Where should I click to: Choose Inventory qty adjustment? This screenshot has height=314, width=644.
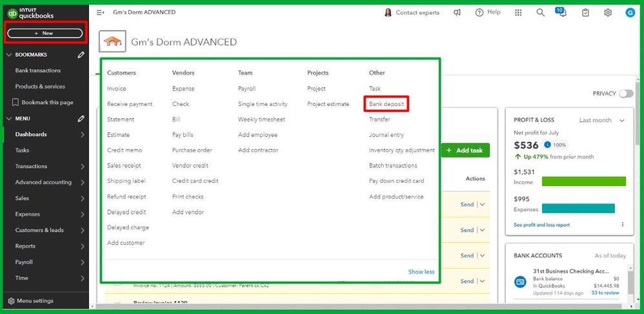pyautogui.click(x=401, y=151)
